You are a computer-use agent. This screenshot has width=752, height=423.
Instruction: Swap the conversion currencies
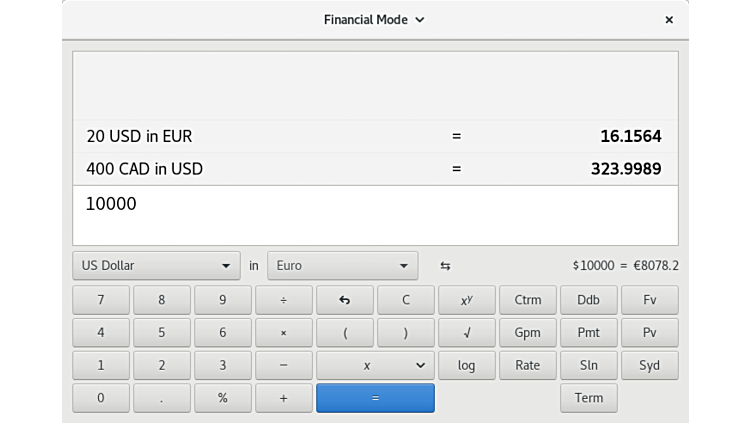click(445, 266)
